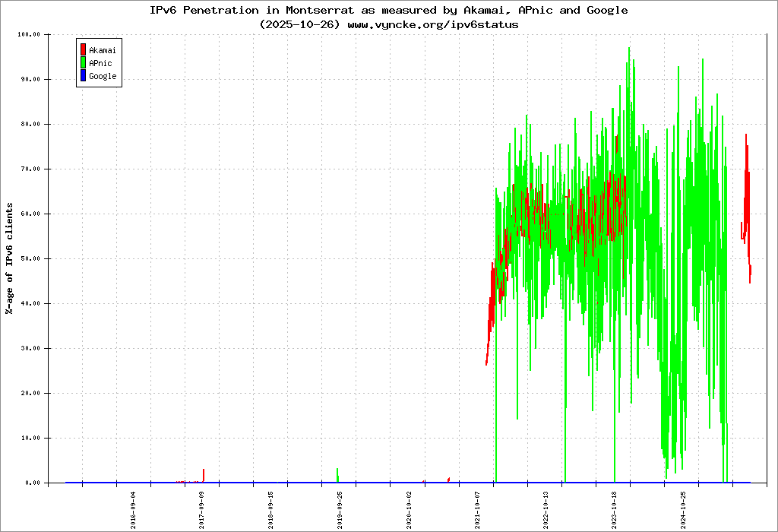
Task: Click the 2019-09-25 date label
Action: [x=340, y=510]
